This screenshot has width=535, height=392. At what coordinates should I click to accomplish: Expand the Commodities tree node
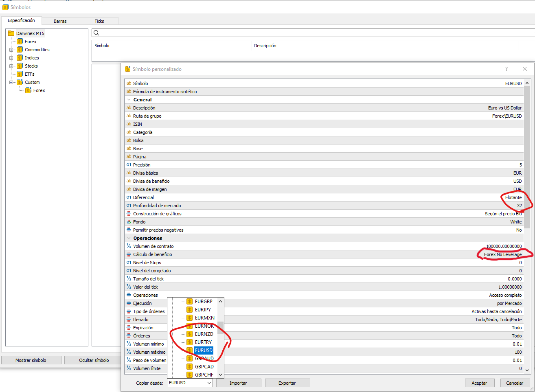pyautogui.click(x=11, y=50)
